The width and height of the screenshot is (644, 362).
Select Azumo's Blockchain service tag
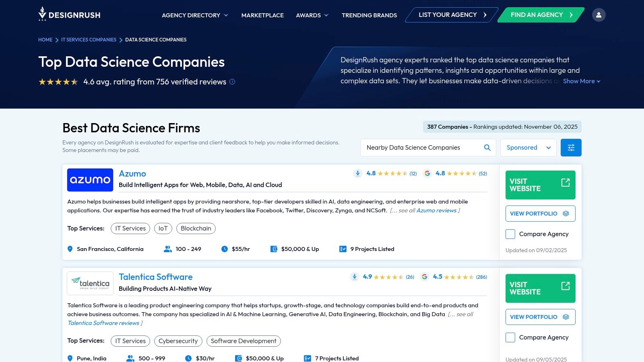(x=196, y=228)
